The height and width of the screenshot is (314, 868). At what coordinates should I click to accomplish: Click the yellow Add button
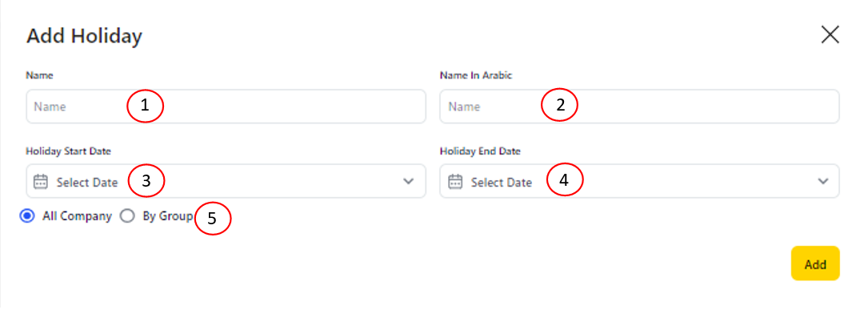815,264
